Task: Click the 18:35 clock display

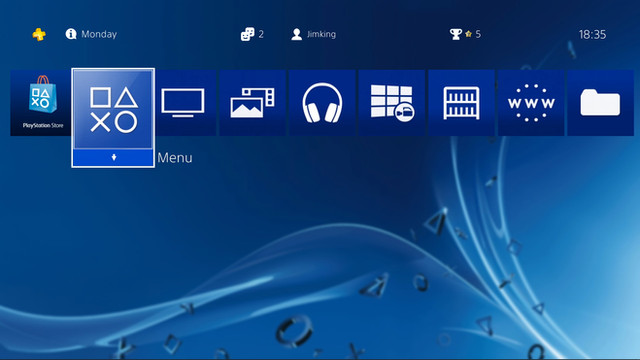Action: click(x=592, y=35)
